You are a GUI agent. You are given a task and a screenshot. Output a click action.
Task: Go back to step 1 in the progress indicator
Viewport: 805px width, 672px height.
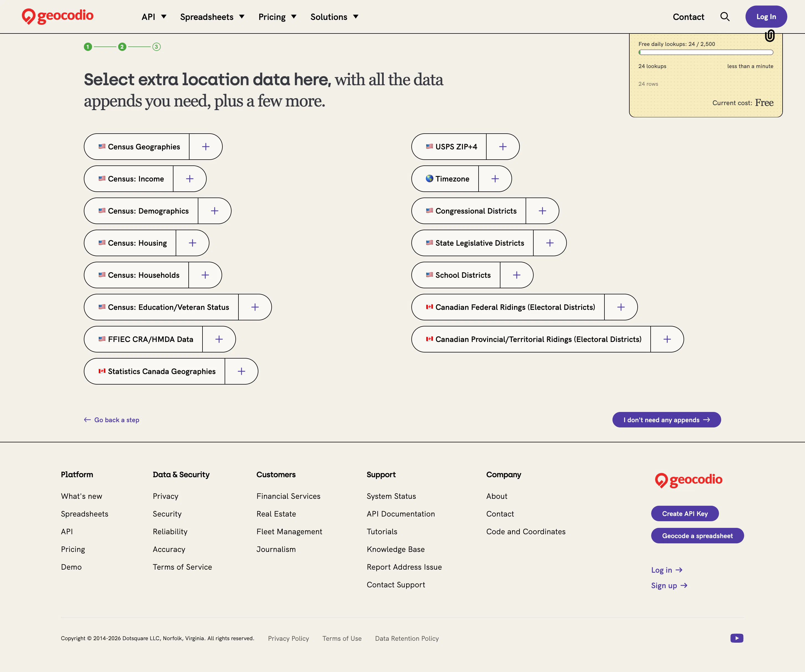coord(88,47)
